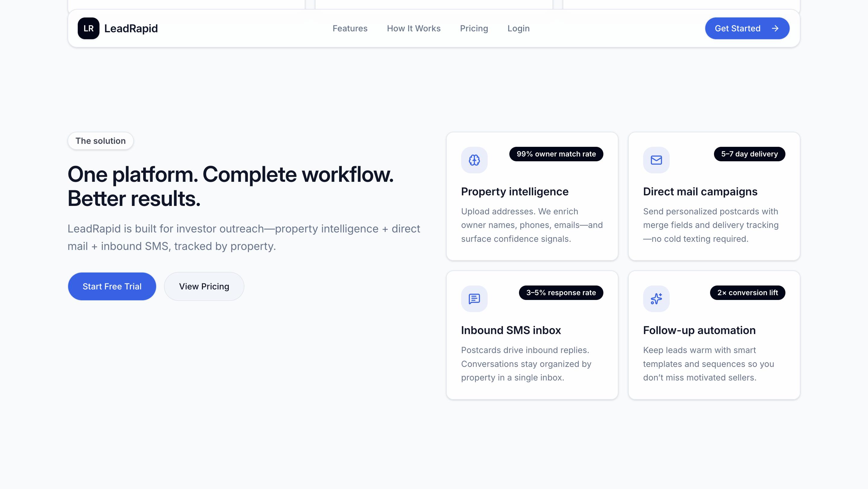
Task: Click the 2× conversion lift badge
Action: [747, 292]
